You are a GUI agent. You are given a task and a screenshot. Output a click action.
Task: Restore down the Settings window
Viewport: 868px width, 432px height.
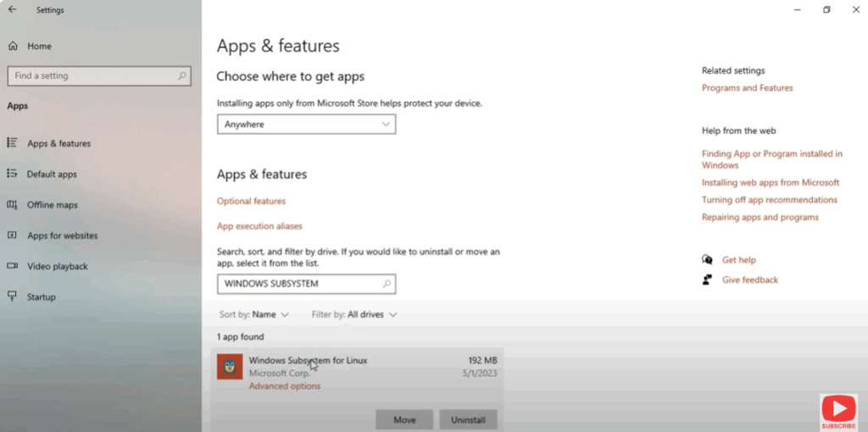pyautogui.click(x=826, y=10)
